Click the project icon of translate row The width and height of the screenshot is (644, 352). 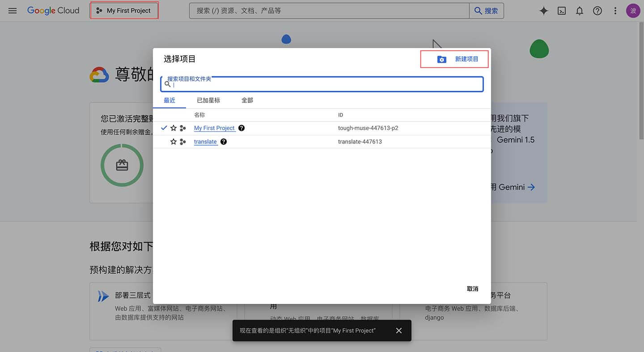click(x=183, y=142)
